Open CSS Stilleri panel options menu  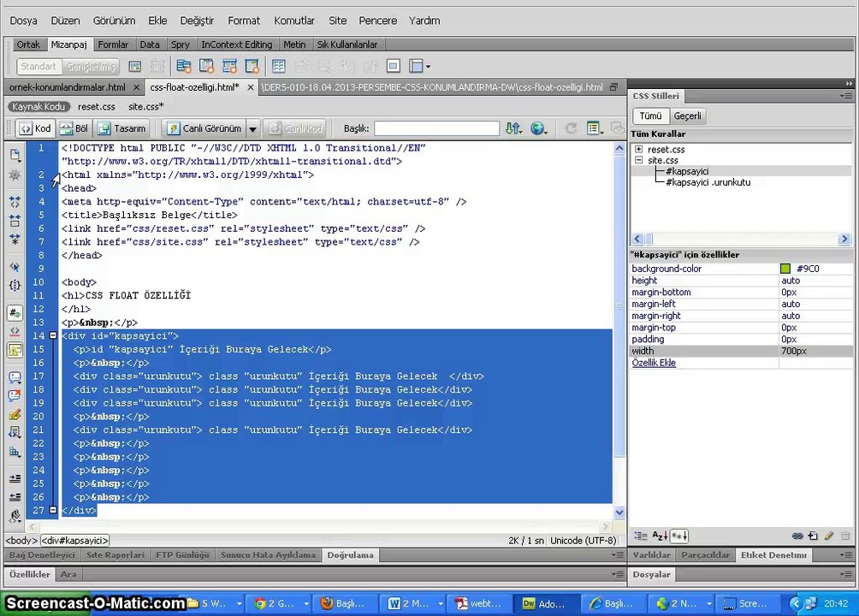pos(846,96)
